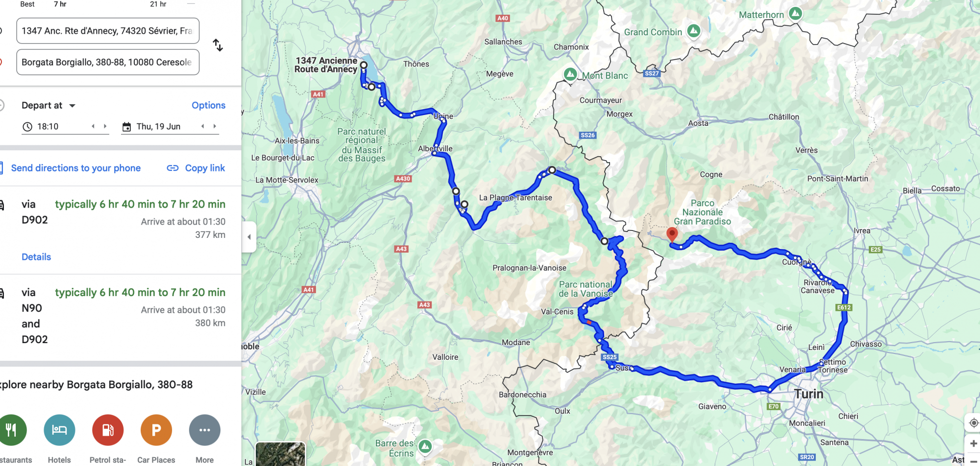
Task: Collapse the side panel with arrow
Action: (249, 237)
